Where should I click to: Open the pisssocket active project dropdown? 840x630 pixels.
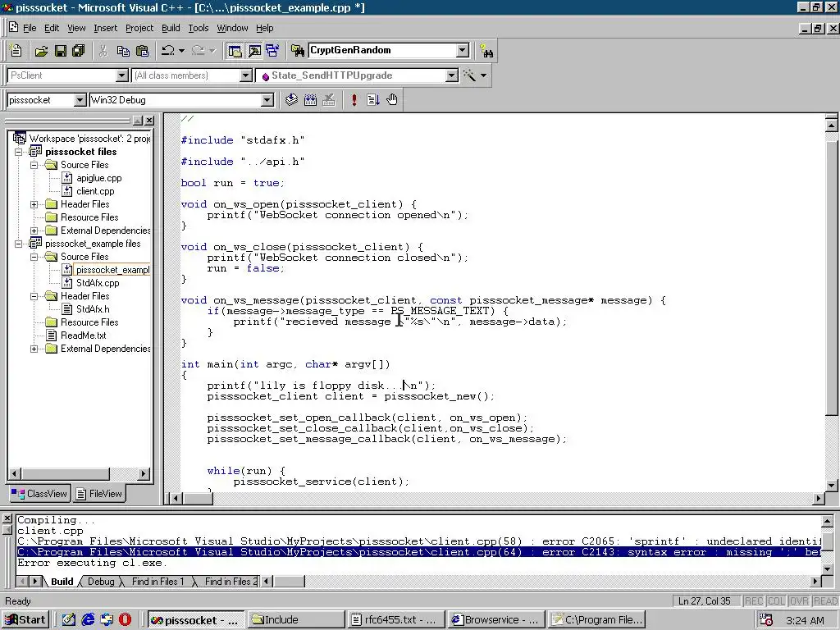point(80,100)
